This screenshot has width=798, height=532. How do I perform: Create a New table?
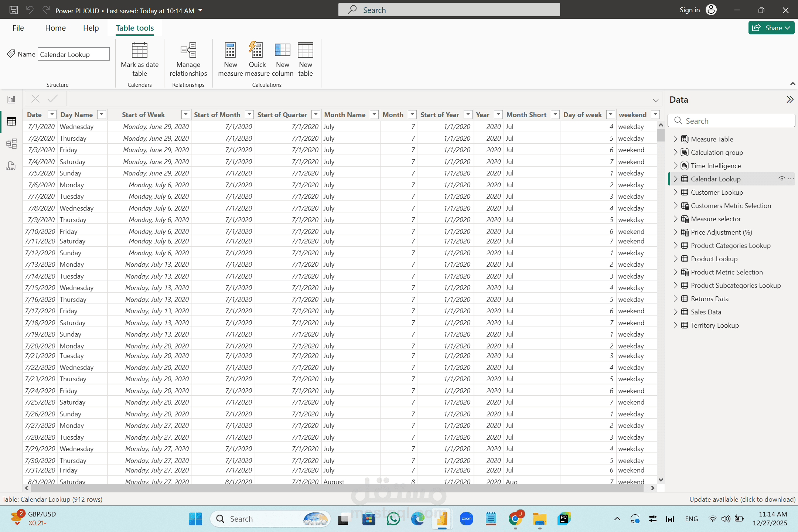coord(306,59)
